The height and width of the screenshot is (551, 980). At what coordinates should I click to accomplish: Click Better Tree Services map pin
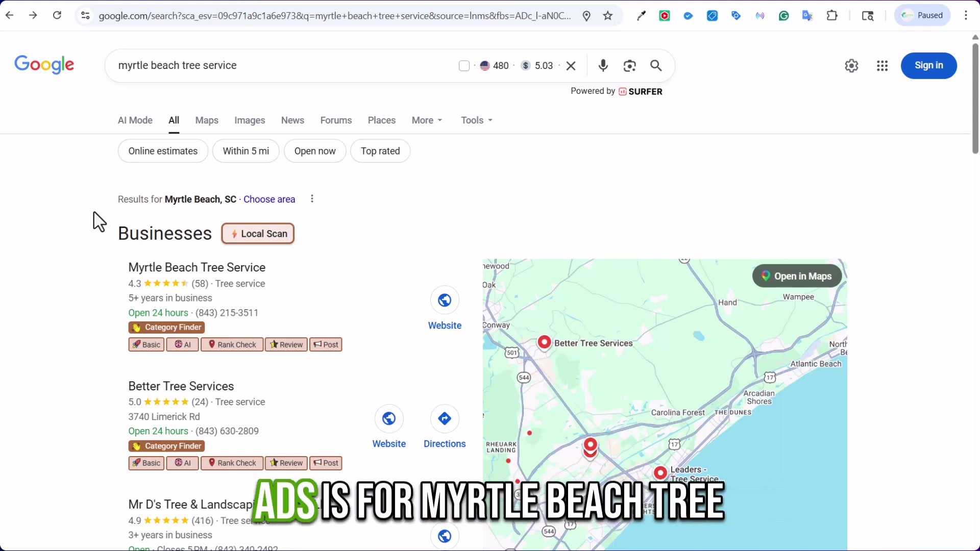click(545, 342)
